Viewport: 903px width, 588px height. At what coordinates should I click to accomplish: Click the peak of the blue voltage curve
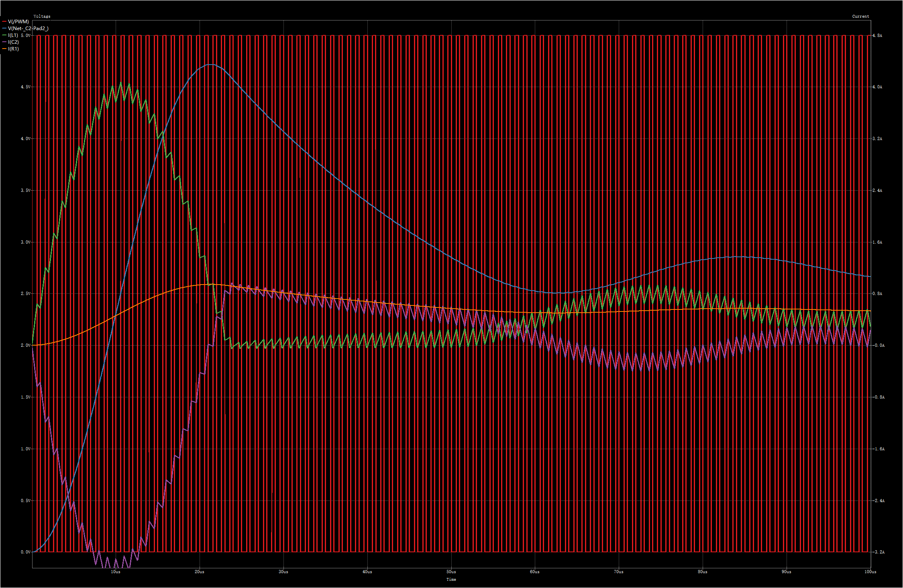click(211, 64)
